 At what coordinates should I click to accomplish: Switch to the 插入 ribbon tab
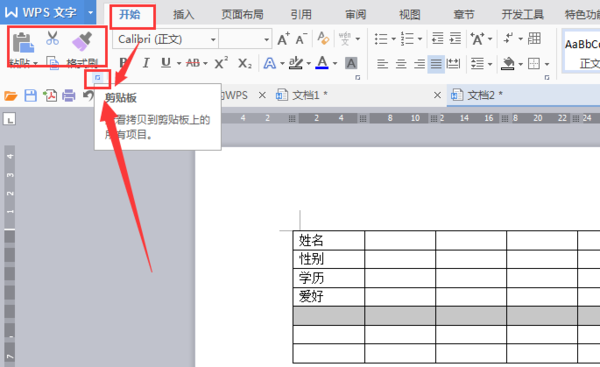point(184,15)
